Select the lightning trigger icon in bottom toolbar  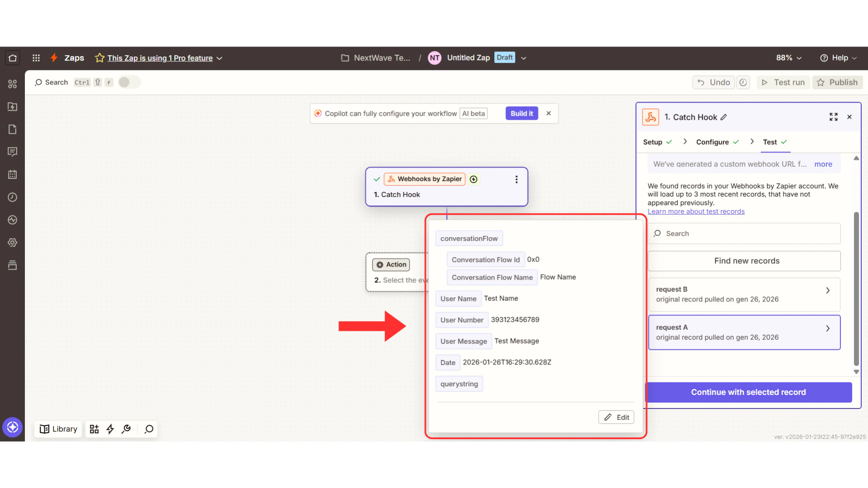110,429
